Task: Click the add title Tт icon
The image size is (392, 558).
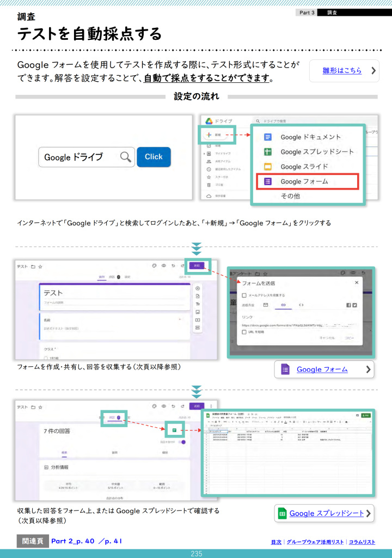Action: [198, 304]
